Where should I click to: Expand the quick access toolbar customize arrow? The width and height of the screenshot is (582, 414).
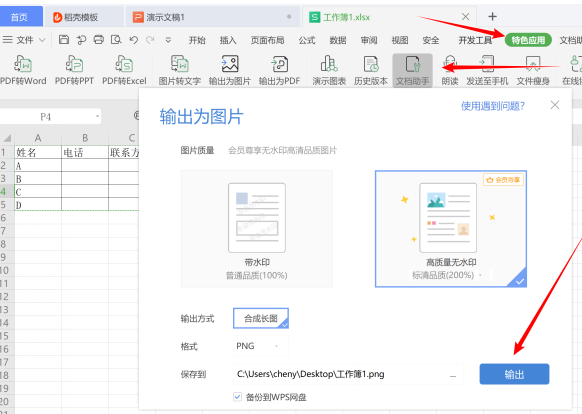168,40
